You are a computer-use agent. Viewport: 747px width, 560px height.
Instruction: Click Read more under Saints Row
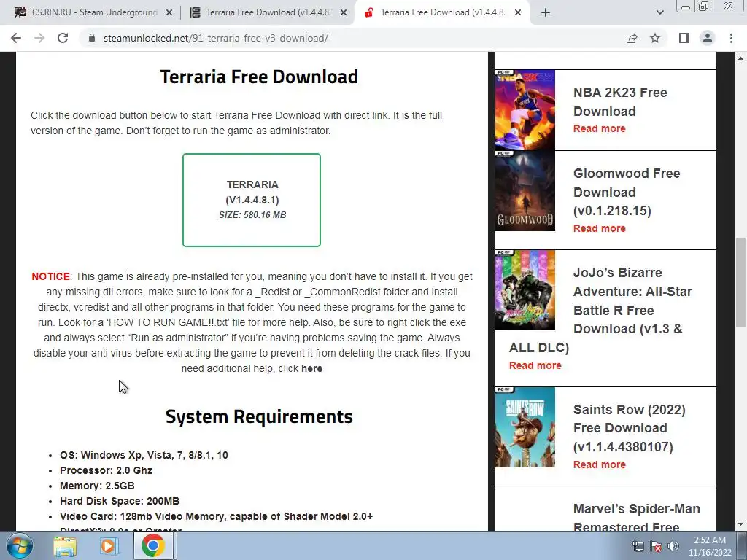600,464
